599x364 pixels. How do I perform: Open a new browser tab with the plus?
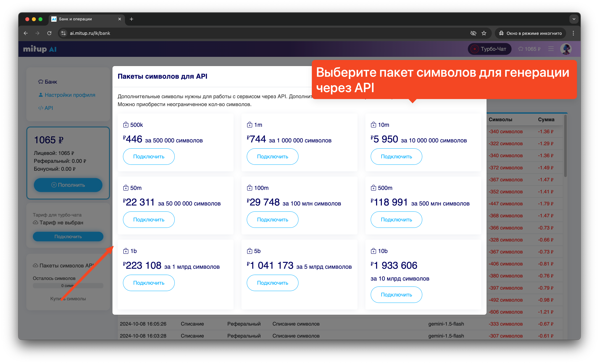pos(132,19)
